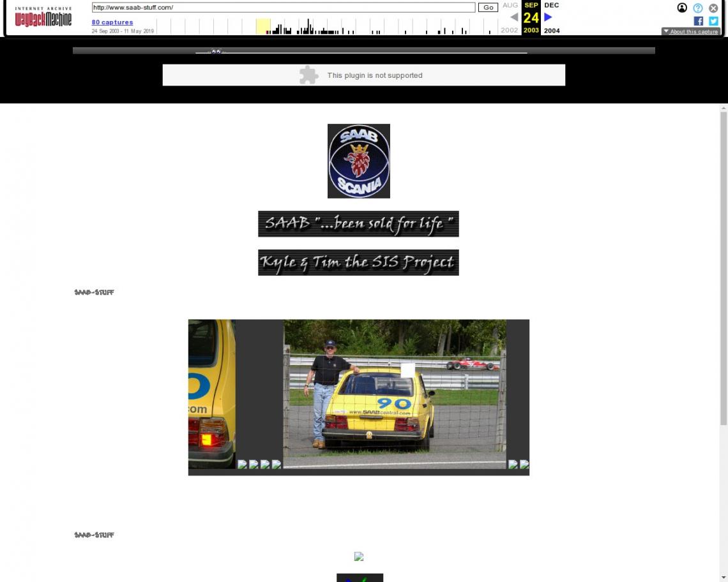Screen dimensions: 728x582
Task: Click the last broken image icon right of photo
Action: pos(524,464)
